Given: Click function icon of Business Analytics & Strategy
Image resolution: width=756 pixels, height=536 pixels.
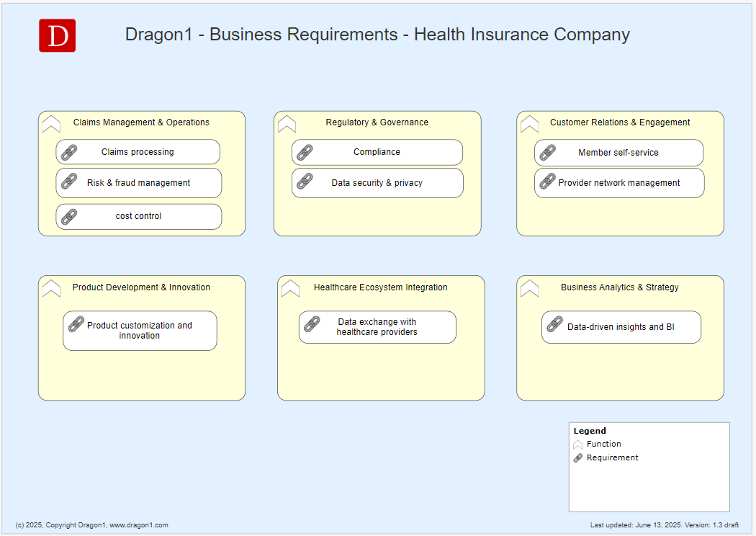Looking at the screenshot, I should 529,288.
